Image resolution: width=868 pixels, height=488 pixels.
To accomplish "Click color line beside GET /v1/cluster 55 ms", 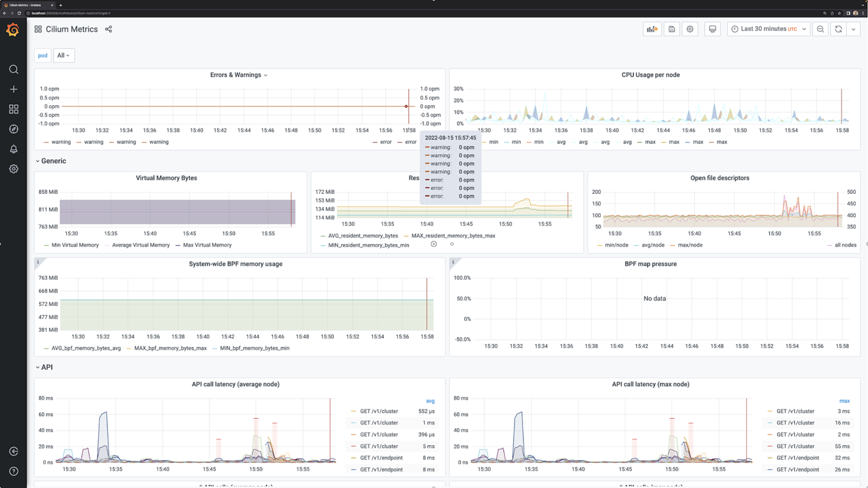I will coord(770,447).
